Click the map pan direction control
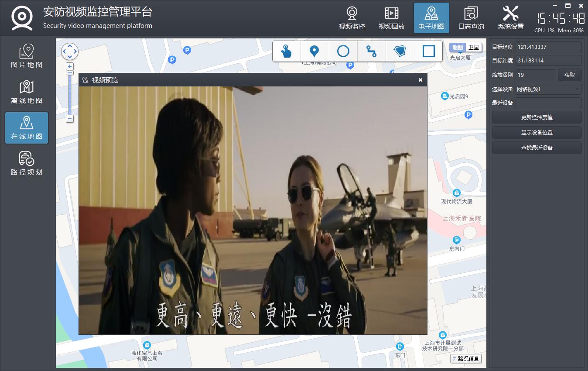 70,52
